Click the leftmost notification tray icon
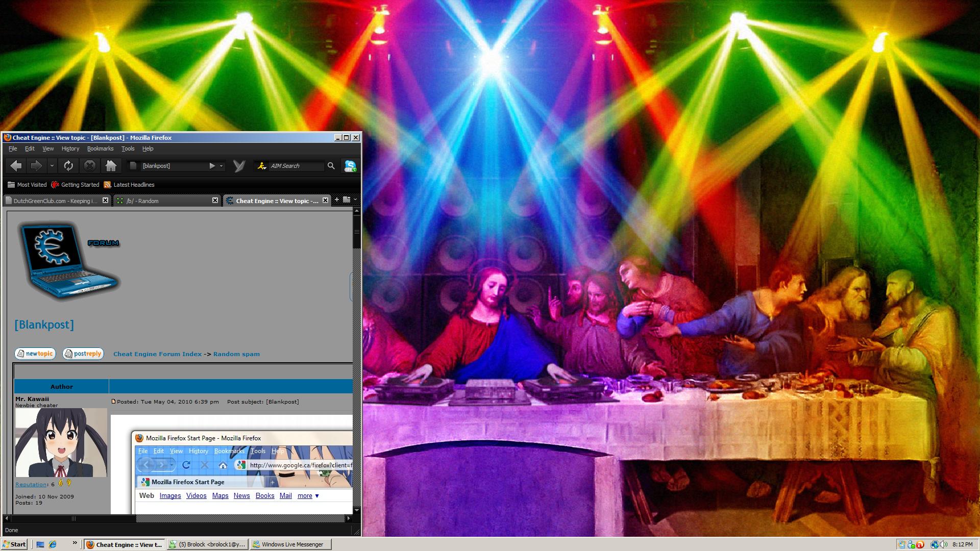 [x=902, y=544]
